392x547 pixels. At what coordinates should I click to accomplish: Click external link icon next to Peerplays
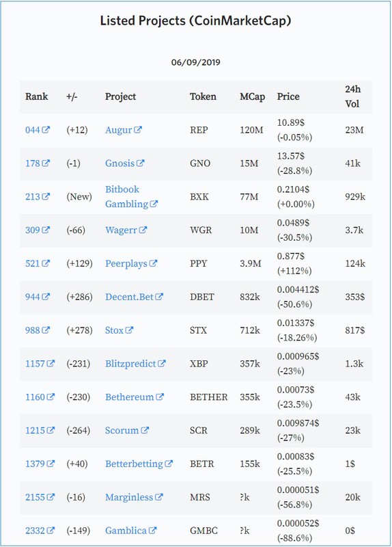153,263
